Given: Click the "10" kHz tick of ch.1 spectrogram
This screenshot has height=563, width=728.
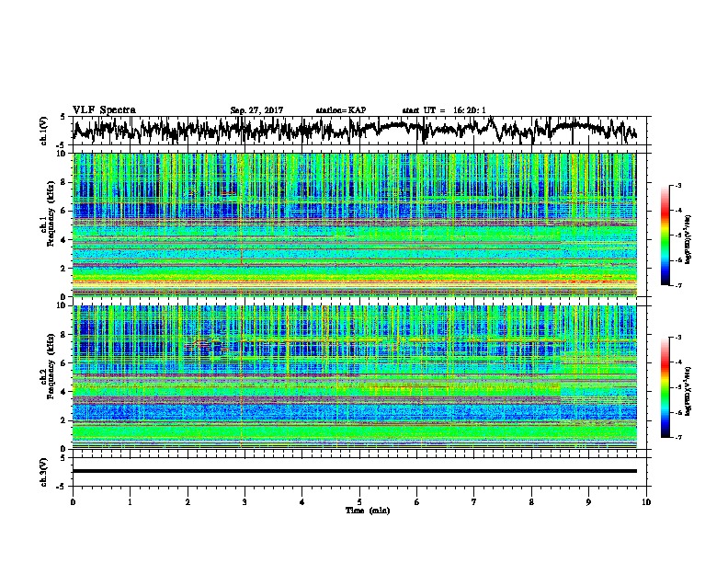Looking at the screenshot, I should 63,154.
